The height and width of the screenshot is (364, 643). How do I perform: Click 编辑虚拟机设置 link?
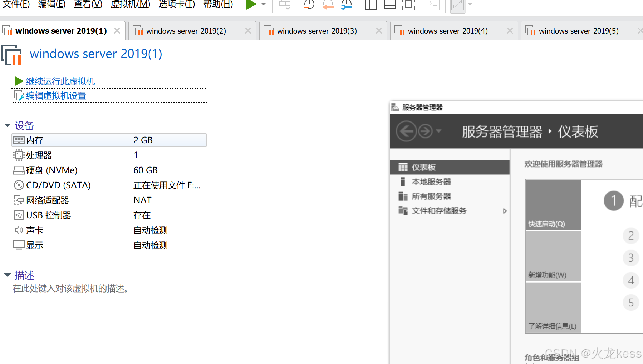pyautogui.click(x=56, y=96)
